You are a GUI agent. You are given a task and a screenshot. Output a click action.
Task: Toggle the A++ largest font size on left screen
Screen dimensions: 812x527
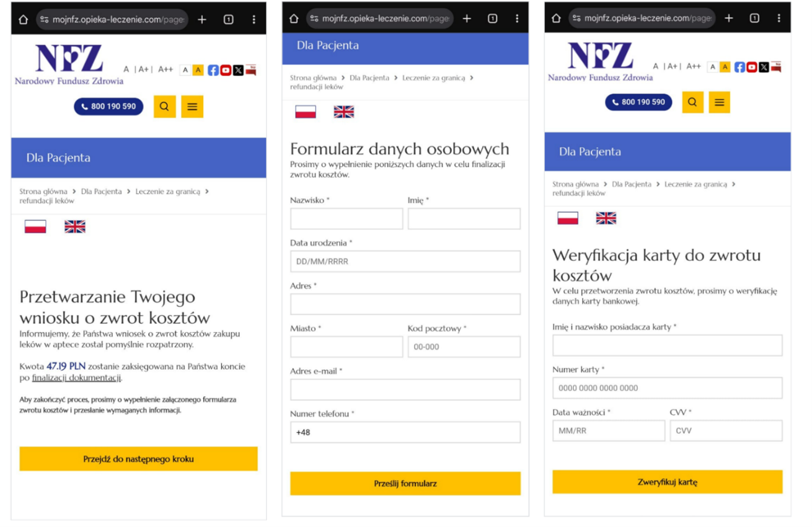[x=165, y=69]
